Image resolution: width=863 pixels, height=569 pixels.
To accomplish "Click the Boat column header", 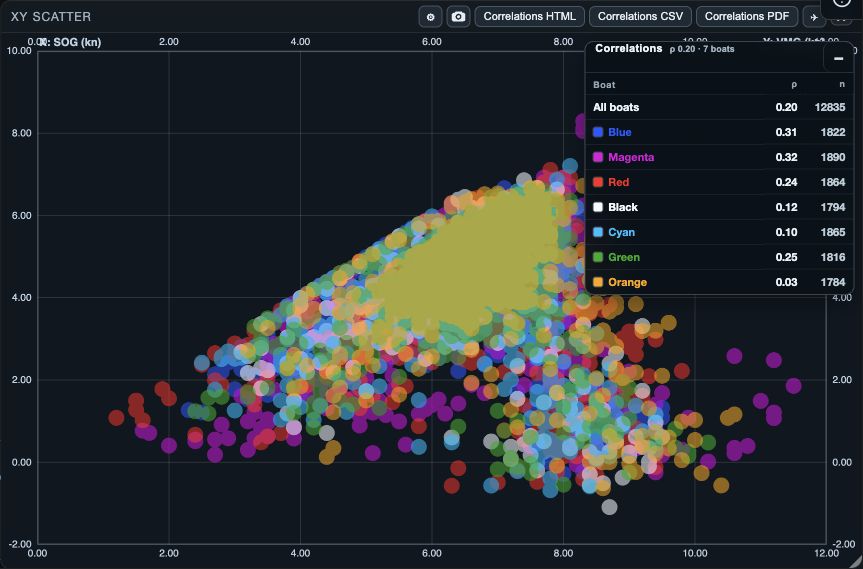I will 604,85.
